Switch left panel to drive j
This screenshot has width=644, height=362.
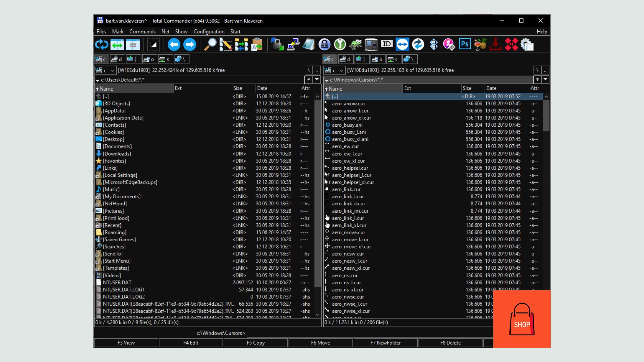pos(133,59)
